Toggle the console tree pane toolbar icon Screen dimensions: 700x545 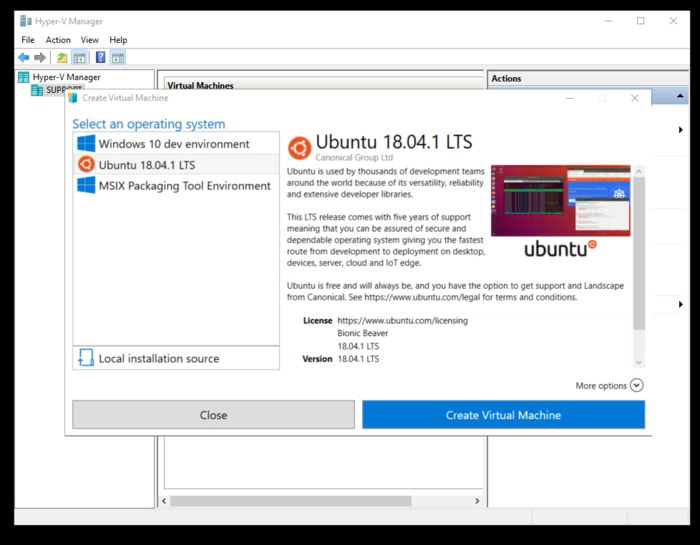pyautogui.click(x=79, y=57)
